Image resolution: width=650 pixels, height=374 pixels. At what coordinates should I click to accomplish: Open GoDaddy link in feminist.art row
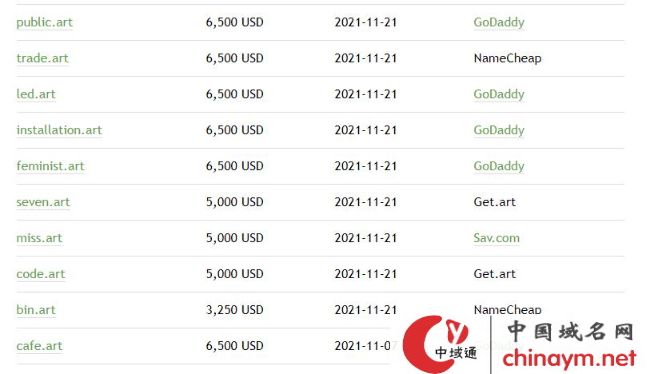(x=499, y=166)
